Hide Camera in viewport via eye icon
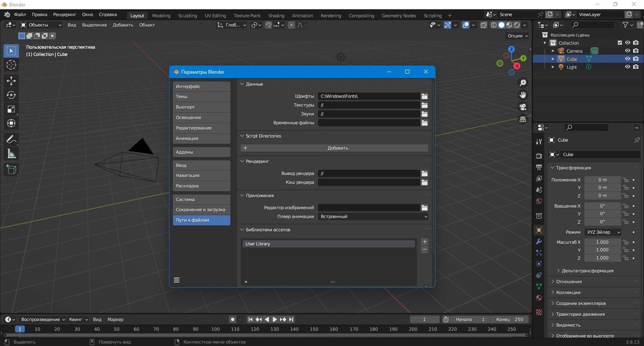 tap(627, 51)
